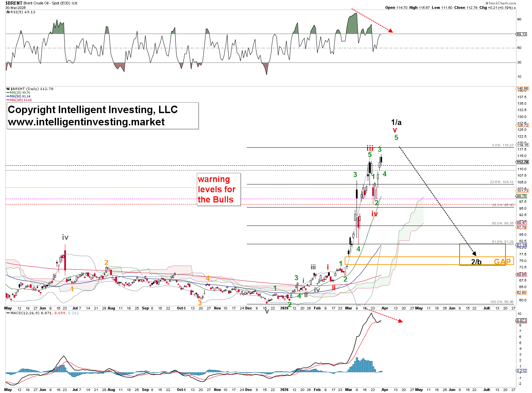Click the Low 111.50 header value
This screenshot has width=532, height=393.
click(x=442, y=7)
